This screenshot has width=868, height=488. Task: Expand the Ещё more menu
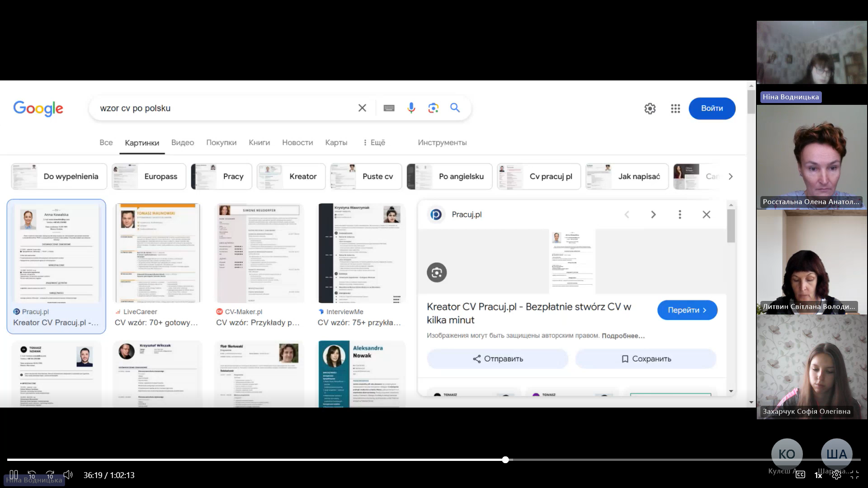(x=374, y=142)
